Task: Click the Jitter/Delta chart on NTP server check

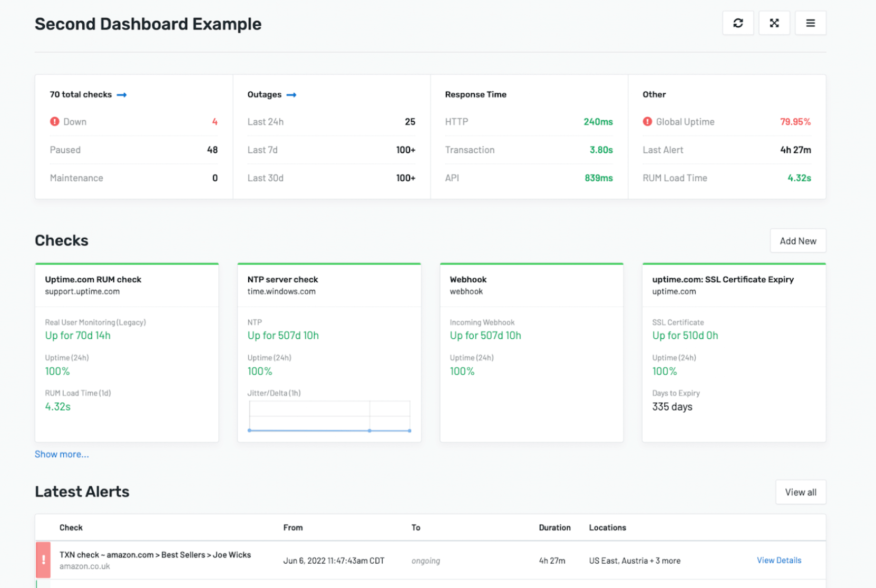Action: [x=329, y=416]
